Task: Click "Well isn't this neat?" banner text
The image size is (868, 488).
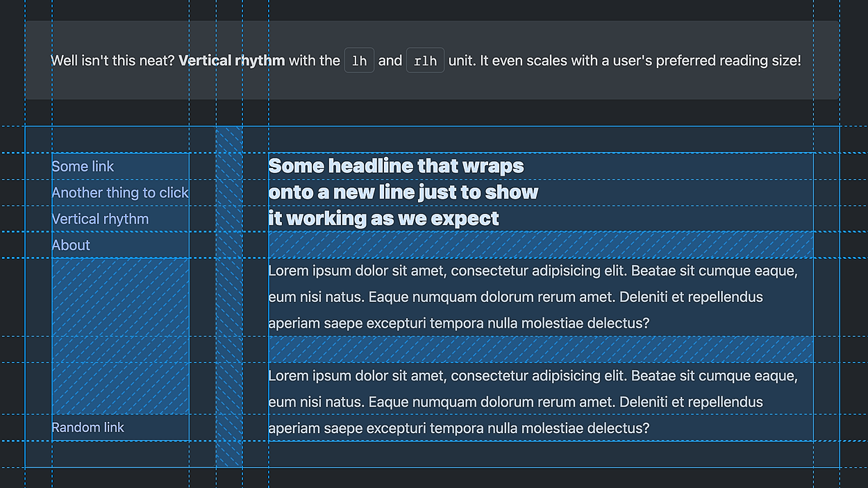Action: tap(113, 61)
